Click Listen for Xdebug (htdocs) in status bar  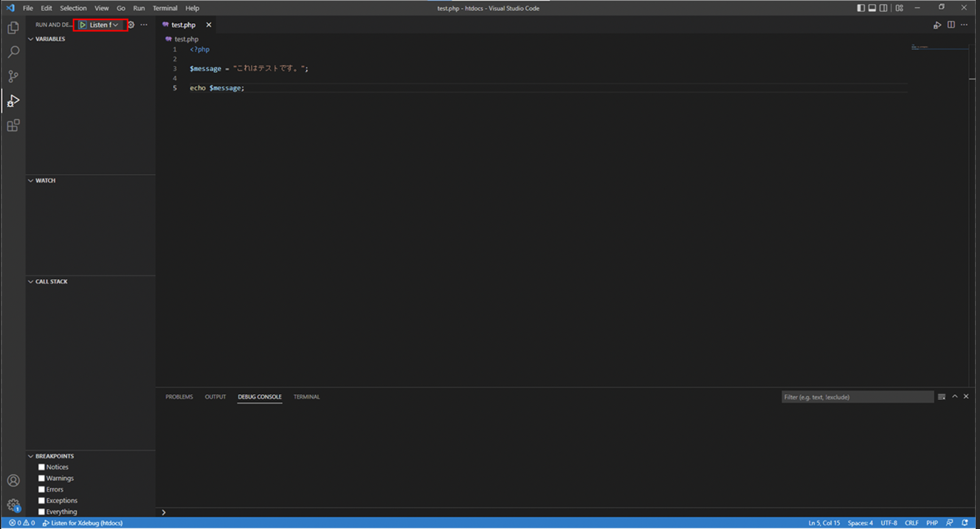pos(82,523)
